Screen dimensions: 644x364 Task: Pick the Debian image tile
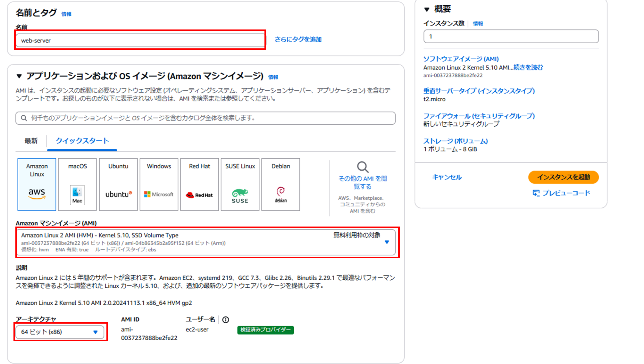[x=280, y=184]
